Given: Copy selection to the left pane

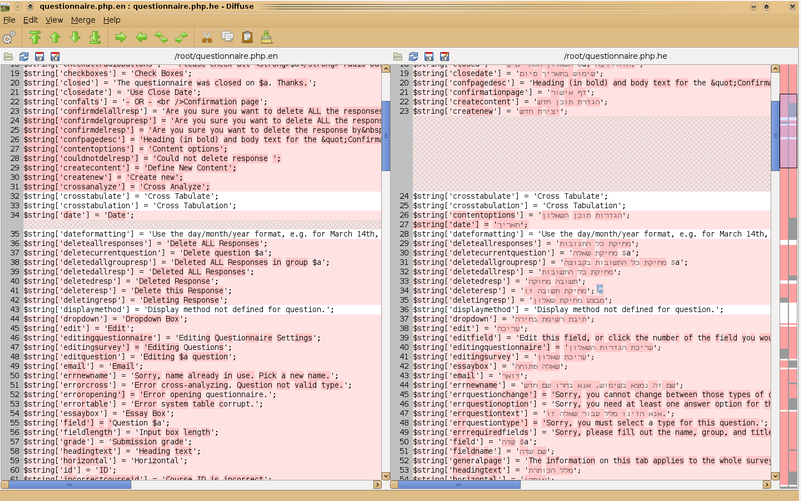Looking at the screenshot, I should point(141,38).
